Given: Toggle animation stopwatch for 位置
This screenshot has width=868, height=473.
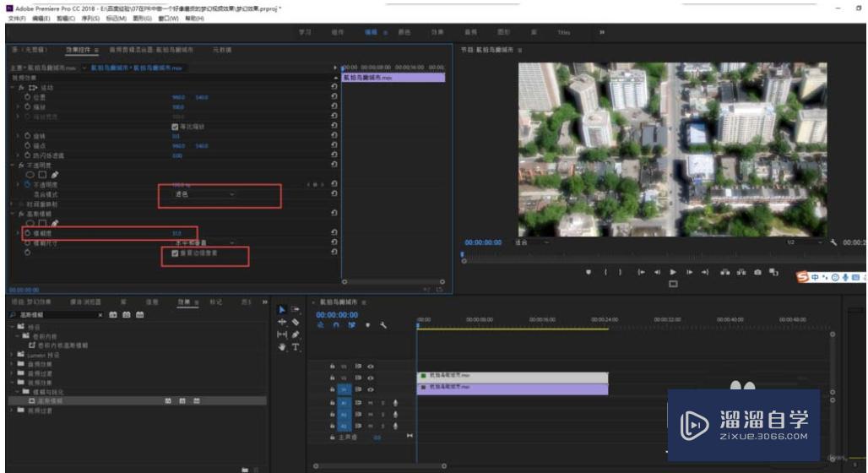Looking at the screenshot, I should pyautogui.click(x=27, y=97).
